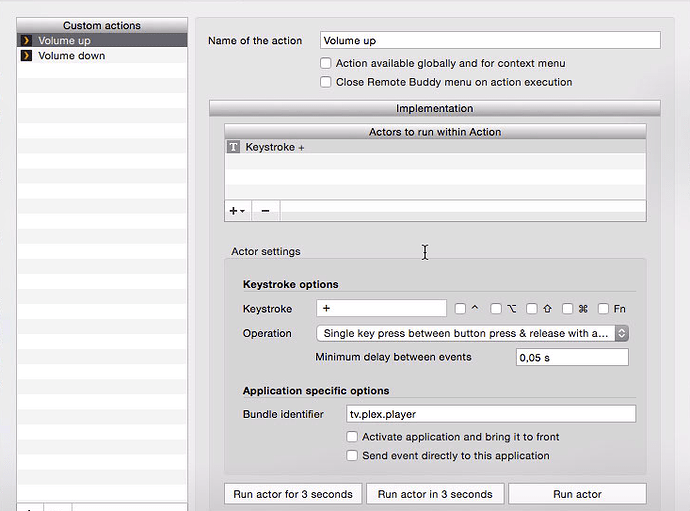
Task: Click the Volume up action icon
Action: coord(26,40)
